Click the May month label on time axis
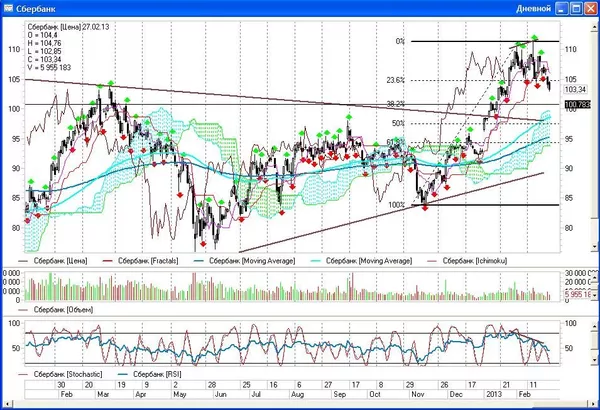 pos(179,394)
